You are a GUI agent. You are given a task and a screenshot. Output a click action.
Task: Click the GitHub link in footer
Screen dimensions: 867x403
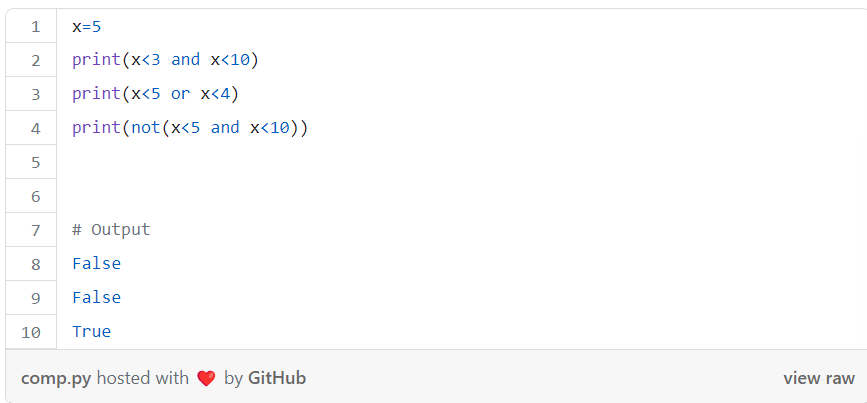click(x=276, y=379)
